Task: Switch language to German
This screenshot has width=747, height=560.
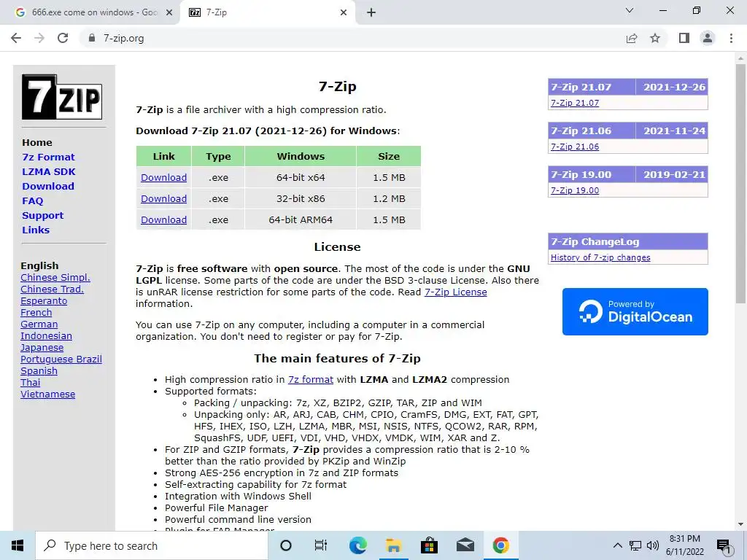Action: pos(39,324)
